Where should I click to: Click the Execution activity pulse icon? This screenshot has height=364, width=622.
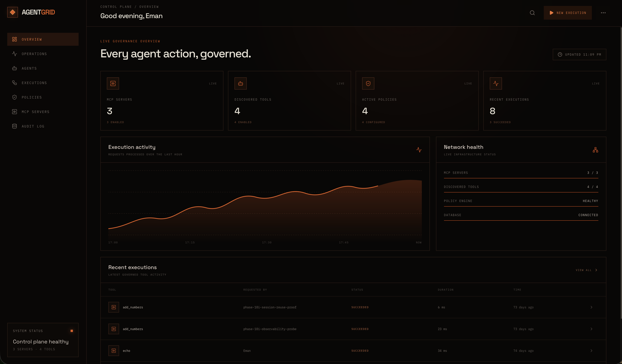pos(419,150)
